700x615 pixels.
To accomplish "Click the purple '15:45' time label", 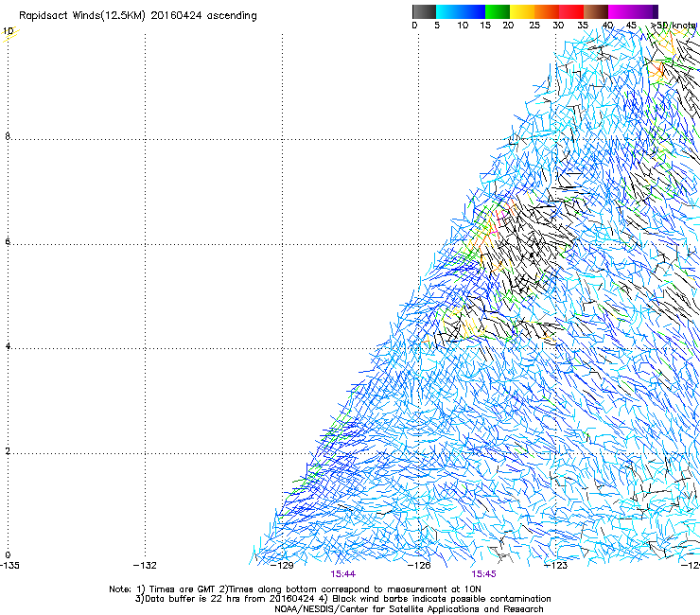I will (x=484, y=574).
